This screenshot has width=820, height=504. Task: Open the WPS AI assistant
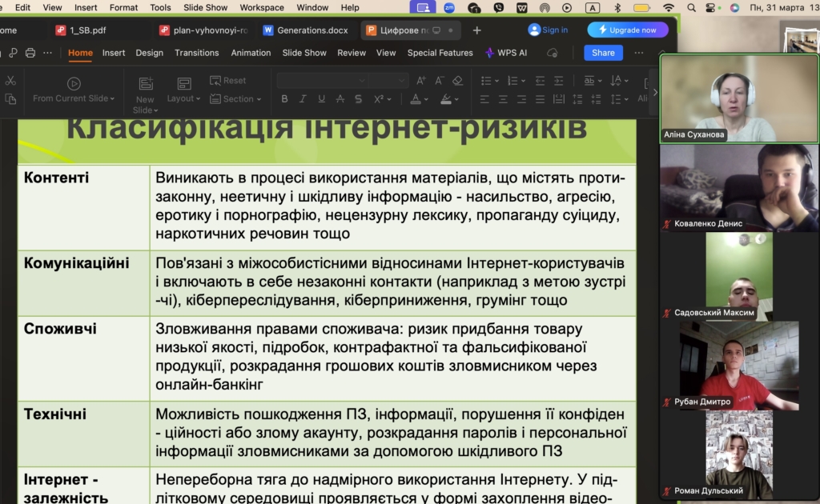click(505, 53)
